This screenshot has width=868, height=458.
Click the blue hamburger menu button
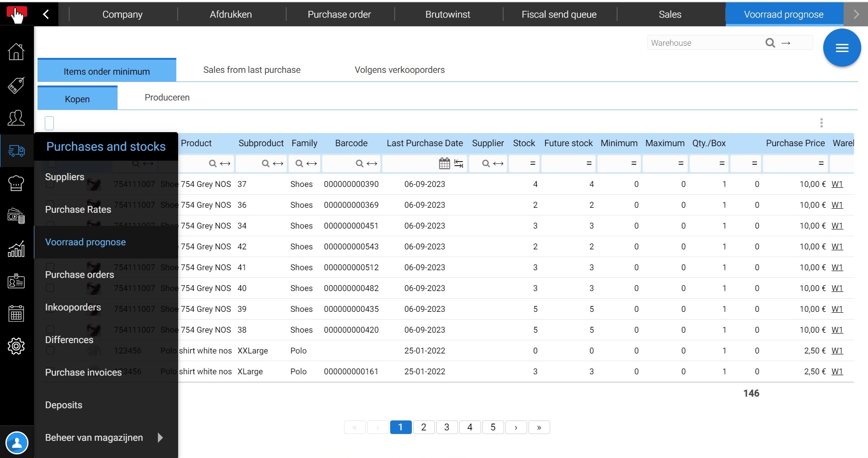click(842, 48)
